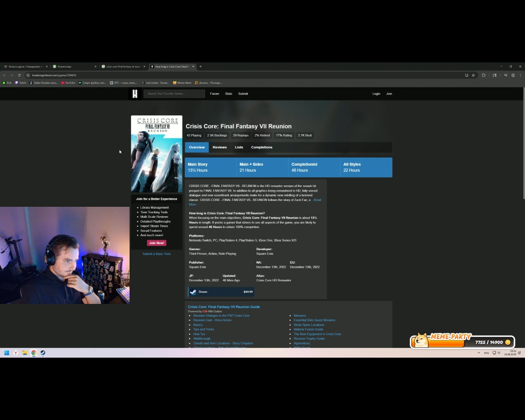Open the Chrome three-dot menu
The height and width of the screenshot is (420, 525).
520,75
